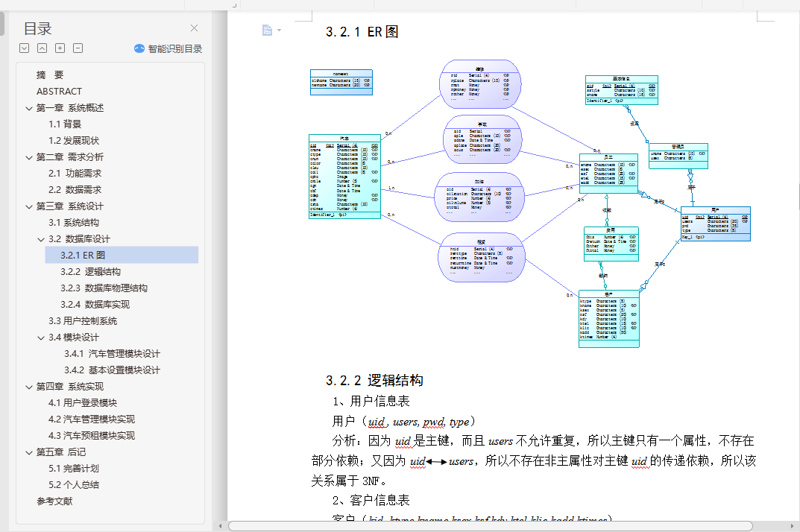This screenshot has width=800, height=532.
Task: Collapse the 3.2 数据库设计 chevron
Action: tap(41, 239)
